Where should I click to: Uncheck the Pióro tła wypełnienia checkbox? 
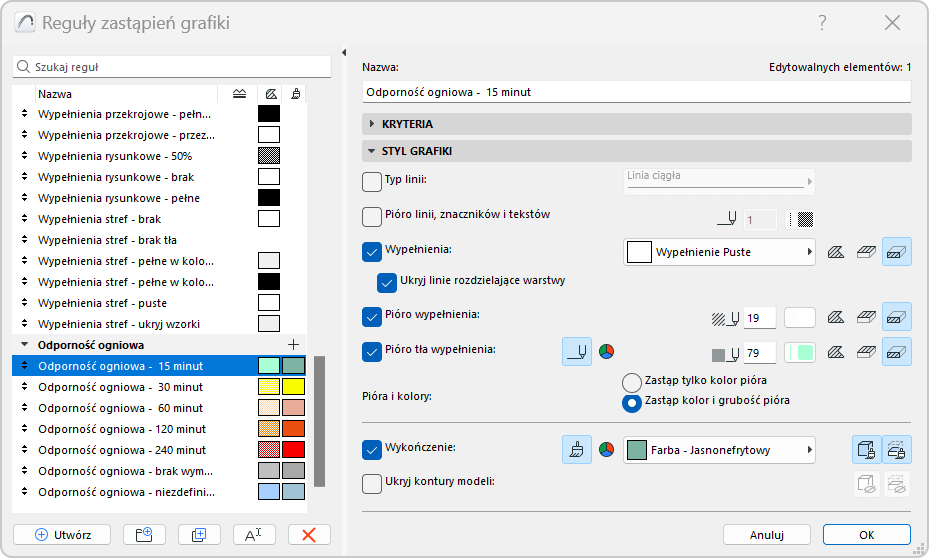(x=371, y=352)
